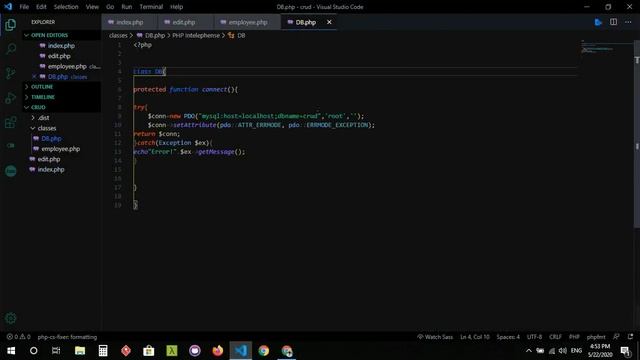Screen dimensions: 640x360
Task: Open edit.php in the CRUD folder tree
Action: pos(49,159)
